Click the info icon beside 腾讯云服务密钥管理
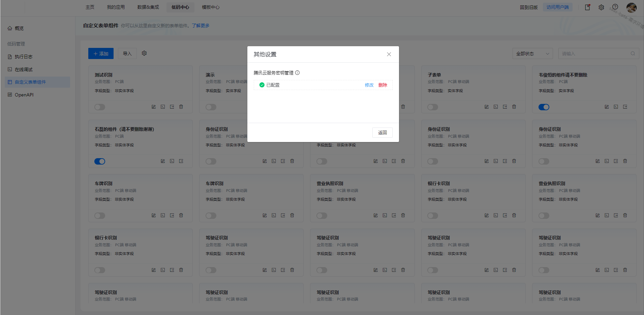Viewport: 644px width, 315px height. coord(297,73)
